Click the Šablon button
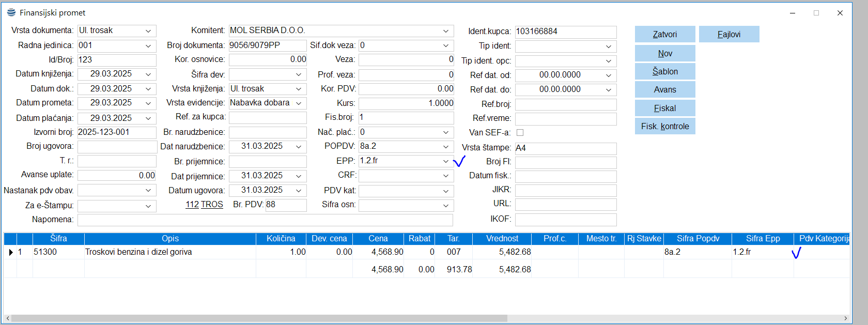The image size is (868, 325). (664, 71)
